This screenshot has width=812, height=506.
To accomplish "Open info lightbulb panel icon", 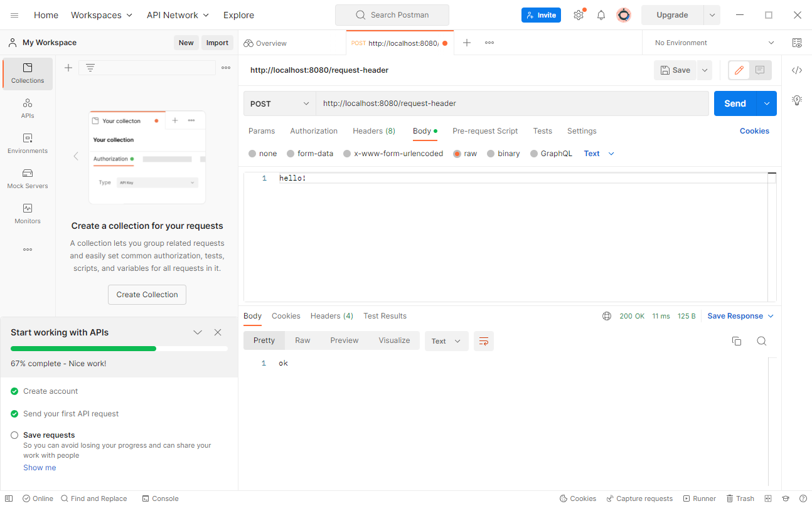I will 797,100.
